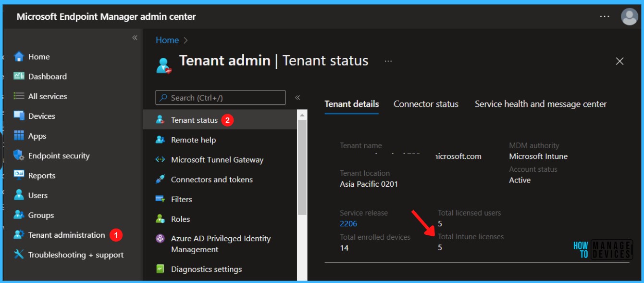Click the Tenant administration gear-person icon

(19, 235)
